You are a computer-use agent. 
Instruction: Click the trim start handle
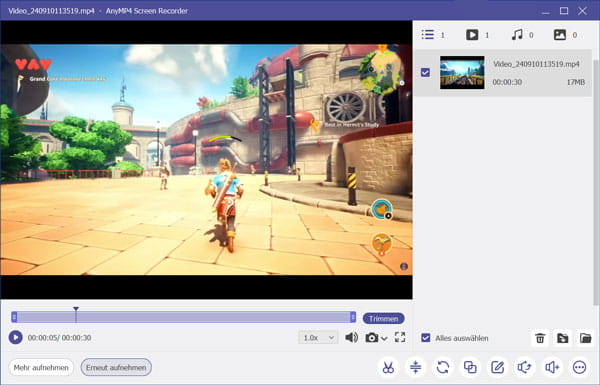(x=14, y=317)
